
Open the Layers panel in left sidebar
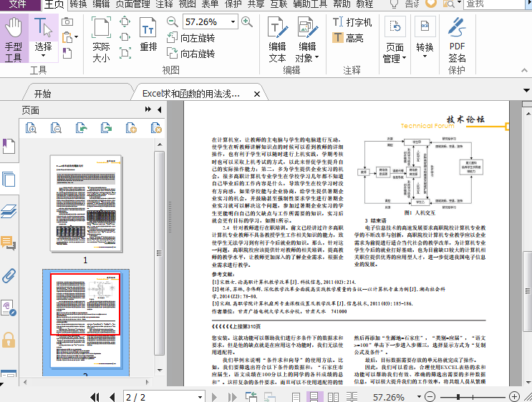click(x=9, y=211)
